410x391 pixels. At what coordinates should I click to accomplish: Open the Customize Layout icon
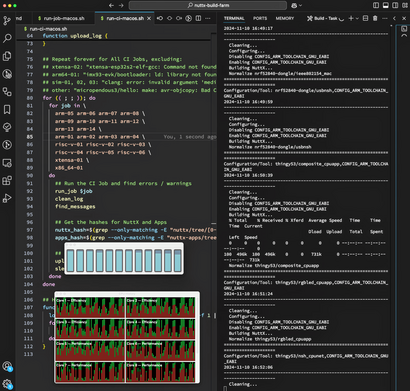pos(404,5)
